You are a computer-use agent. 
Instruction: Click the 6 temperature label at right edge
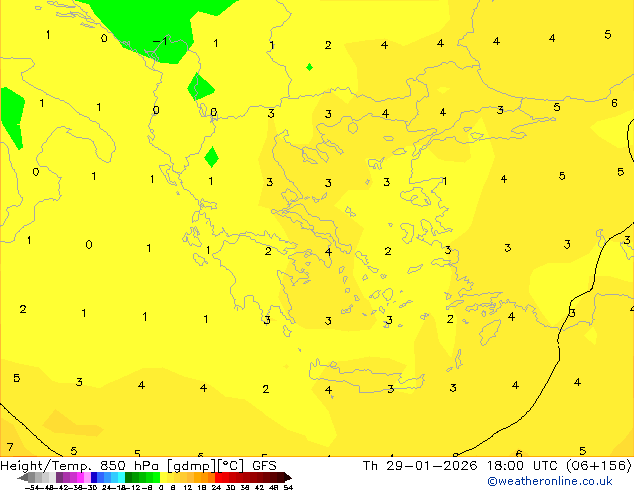[x=614, y=103]
